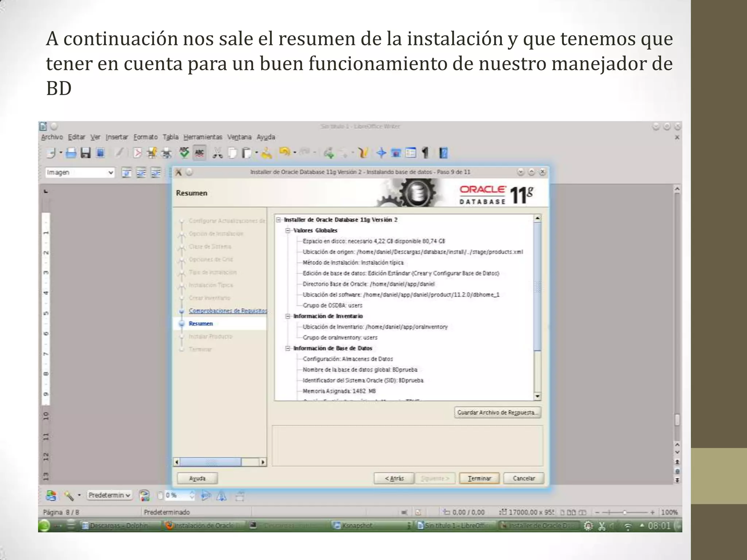Collapse the Installer de Oracle Database root node
The image size is (747, 560).
click(x=279, y=220)
